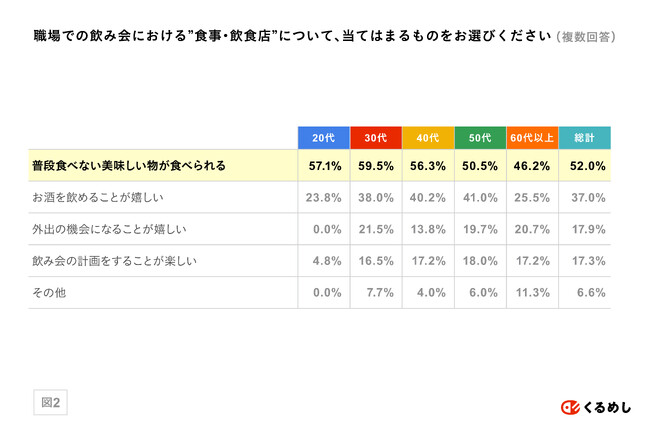Select the 50代 green column header
This screenshot has width=650, height=434.
479,137
